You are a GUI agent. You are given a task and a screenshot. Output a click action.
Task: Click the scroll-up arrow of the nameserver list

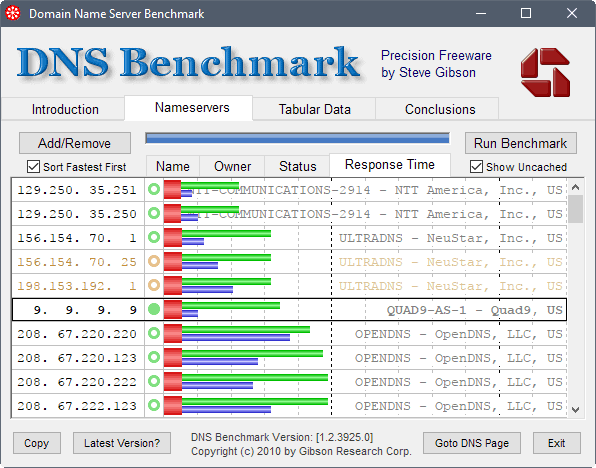(x=575, y=187)
